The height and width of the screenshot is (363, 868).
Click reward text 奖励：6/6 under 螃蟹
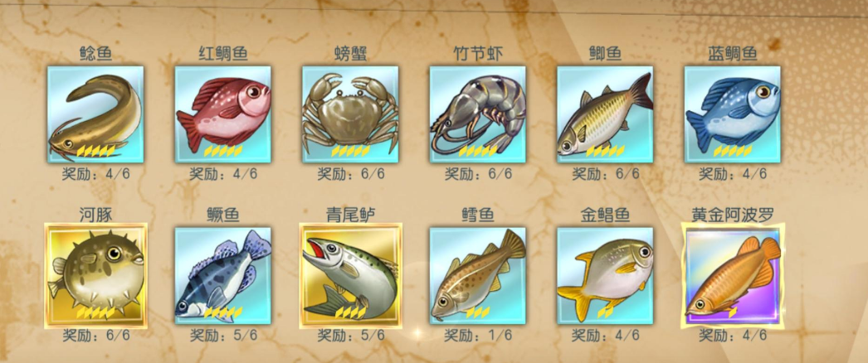351,173
